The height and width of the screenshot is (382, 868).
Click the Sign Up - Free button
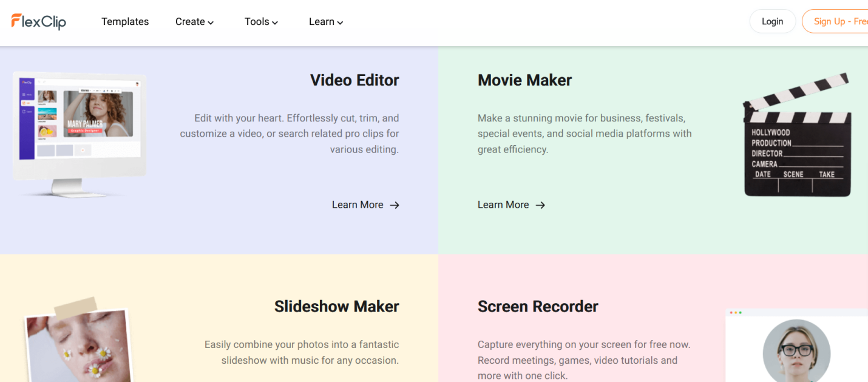(836, 21)
